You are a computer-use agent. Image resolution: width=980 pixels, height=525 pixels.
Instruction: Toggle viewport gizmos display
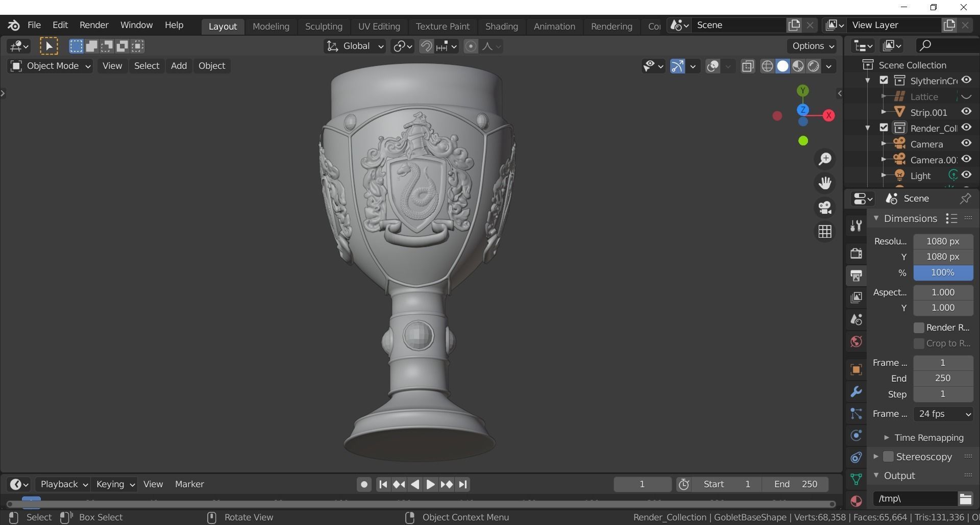tap(677, 66)
